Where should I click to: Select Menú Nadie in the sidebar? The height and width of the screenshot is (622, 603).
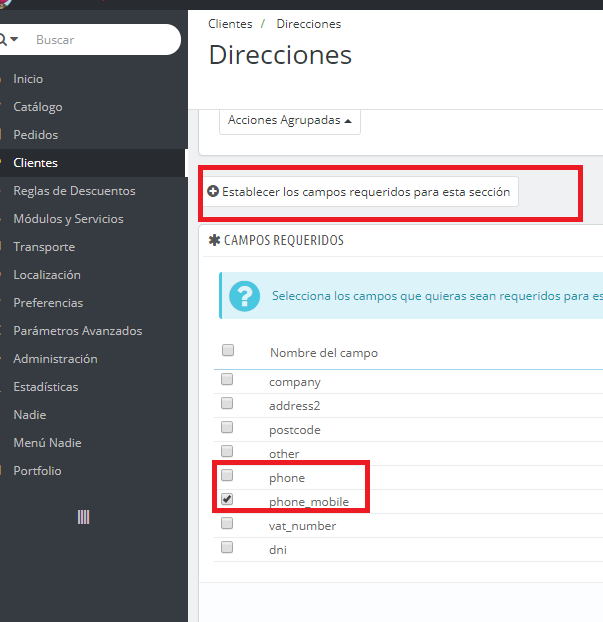coord(47,443)
